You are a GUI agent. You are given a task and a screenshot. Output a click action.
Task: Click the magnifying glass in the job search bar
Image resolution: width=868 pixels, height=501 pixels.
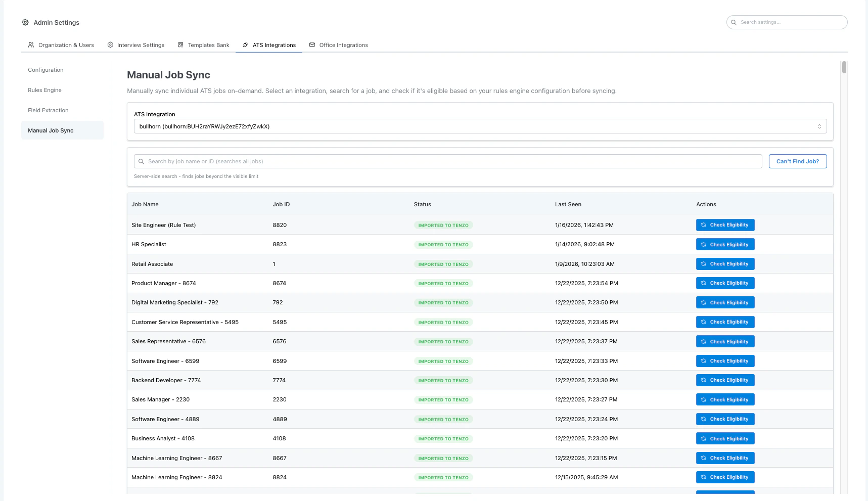(x=142, y=161)
